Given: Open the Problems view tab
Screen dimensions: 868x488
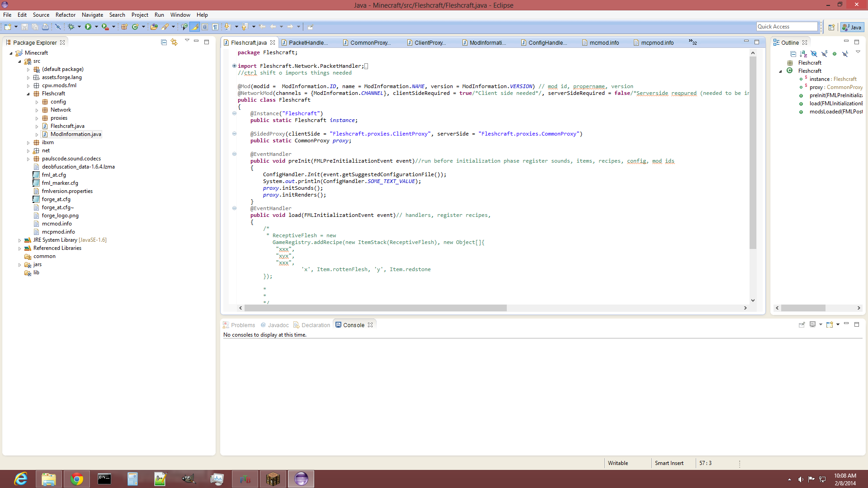Looking at the screenshot, I should [243, 325].
